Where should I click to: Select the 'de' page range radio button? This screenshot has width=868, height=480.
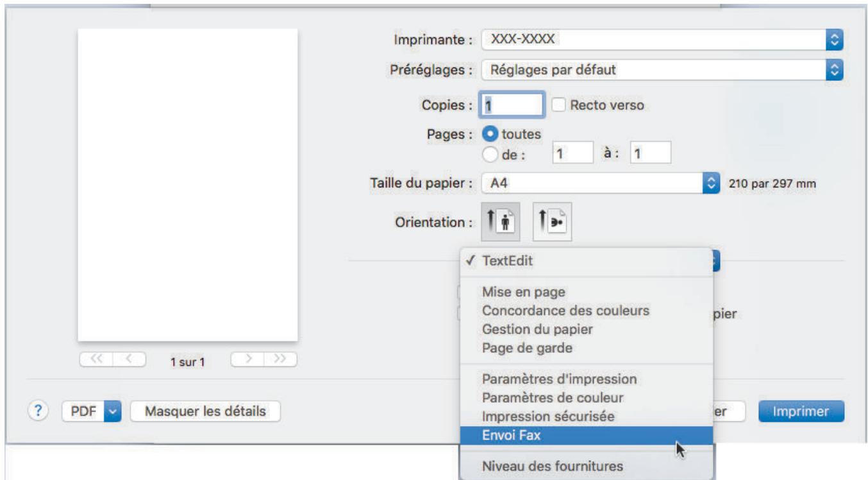[489, 153]
